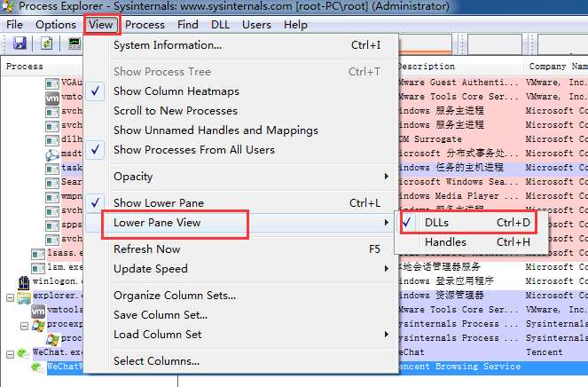Click the procexp process icon
Screen dimensions: 588x387
(x=38, y=325)
